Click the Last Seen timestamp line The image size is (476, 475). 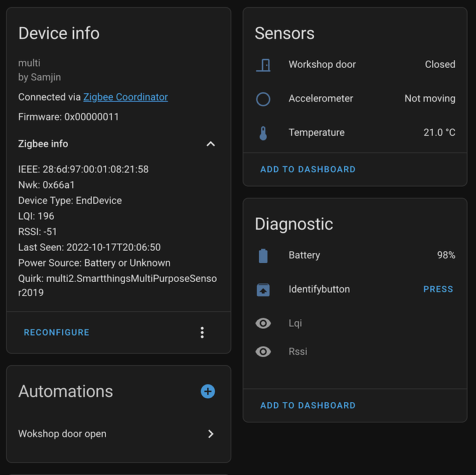click(x=89, y=248)
